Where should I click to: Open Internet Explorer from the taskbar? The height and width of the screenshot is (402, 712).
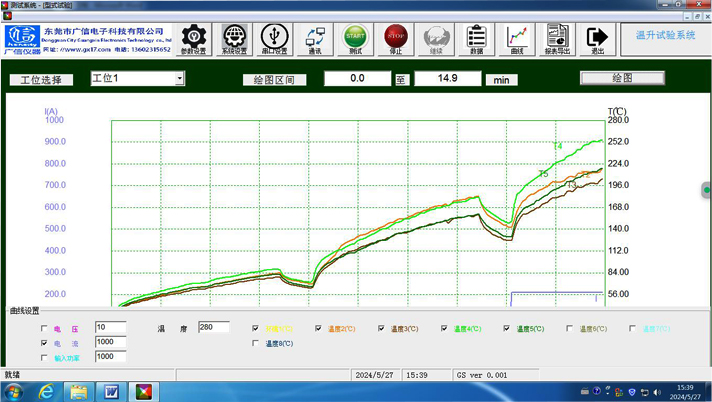click(x=46, y=391)
